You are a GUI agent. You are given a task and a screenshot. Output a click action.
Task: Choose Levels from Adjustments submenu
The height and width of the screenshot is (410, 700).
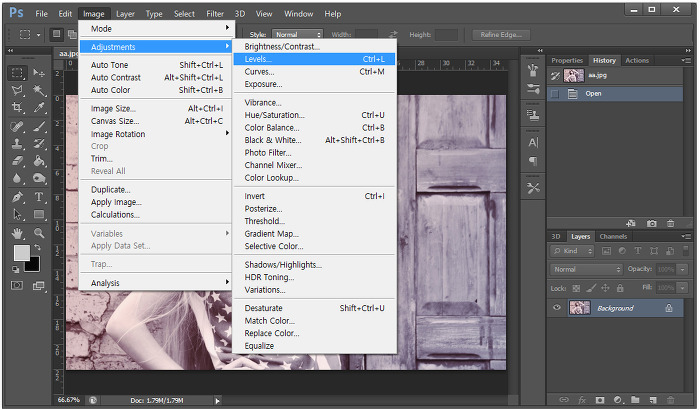point(314,59)
